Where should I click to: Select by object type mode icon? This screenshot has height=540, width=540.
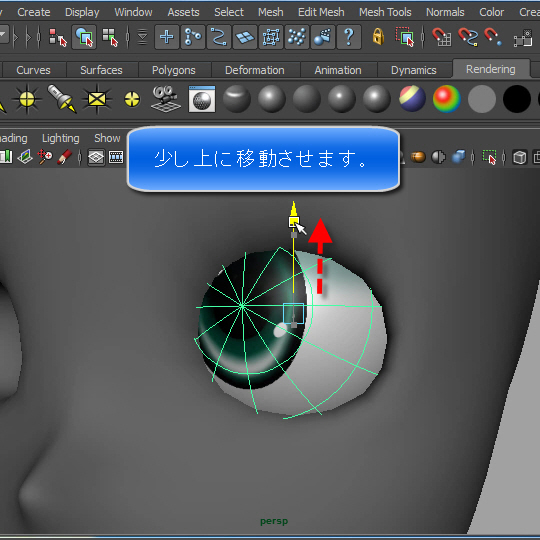click(x=84, y=37)
